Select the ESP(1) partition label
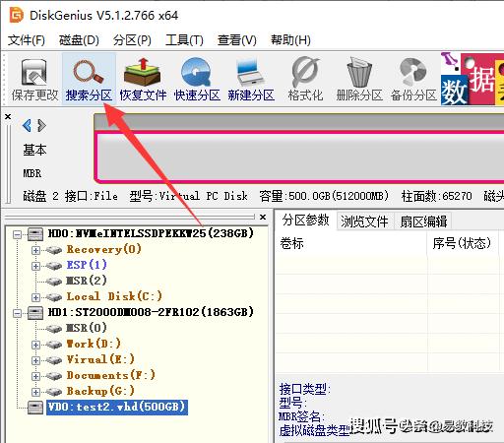The width and height of the screenshot is (504, 443). coord(87,265)
